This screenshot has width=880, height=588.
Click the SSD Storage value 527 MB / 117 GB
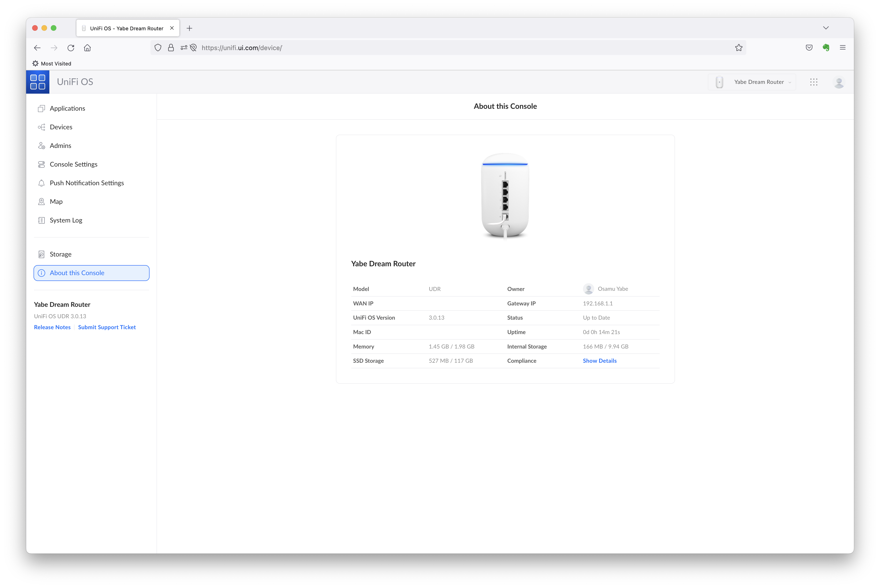pos(450,361)
